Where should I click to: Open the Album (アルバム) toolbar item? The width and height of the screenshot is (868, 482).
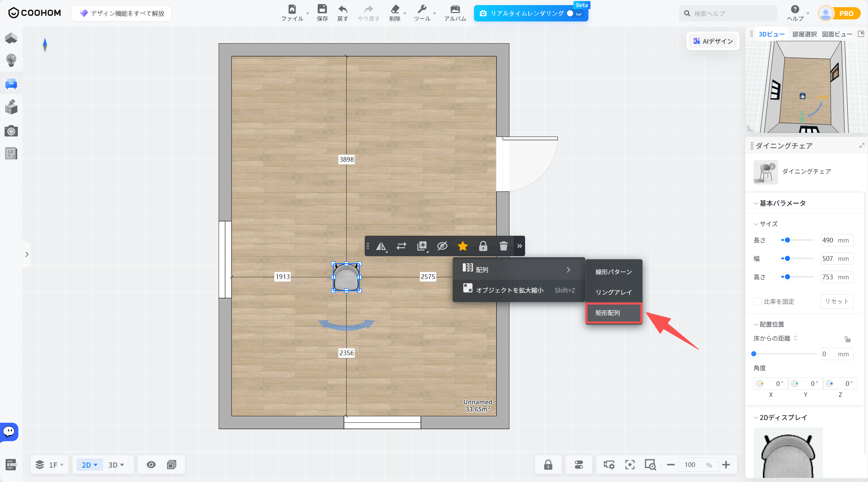[455, 13]
